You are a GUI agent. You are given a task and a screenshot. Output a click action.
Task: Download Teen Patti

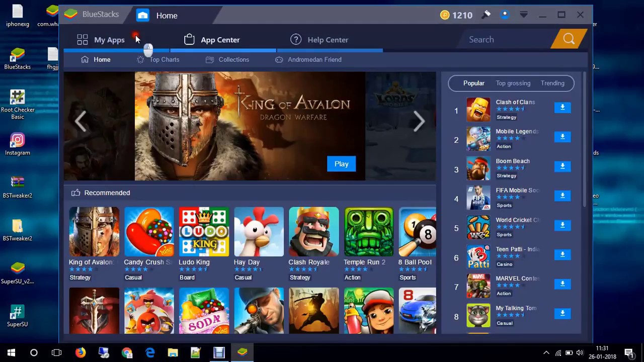click(562, 254)
